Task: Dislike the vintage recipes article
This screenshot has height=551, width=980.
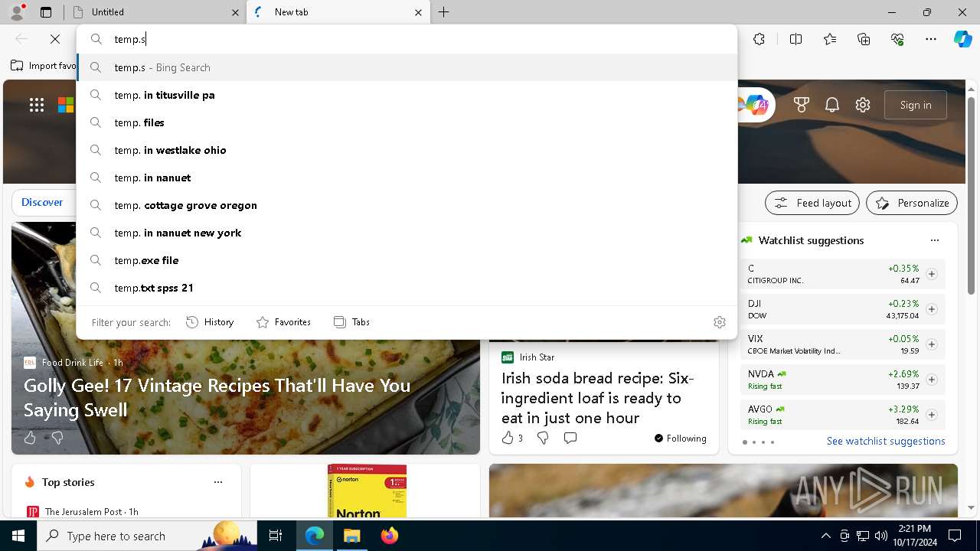Action: click(57, 438)
